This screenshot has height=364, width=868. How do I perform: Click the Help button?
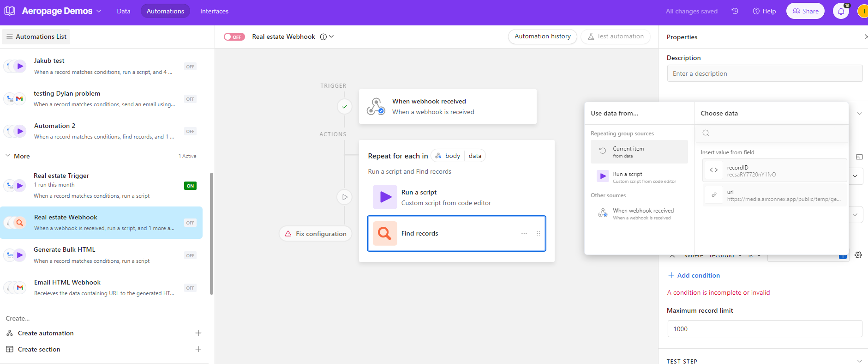(x=764, y=11)
